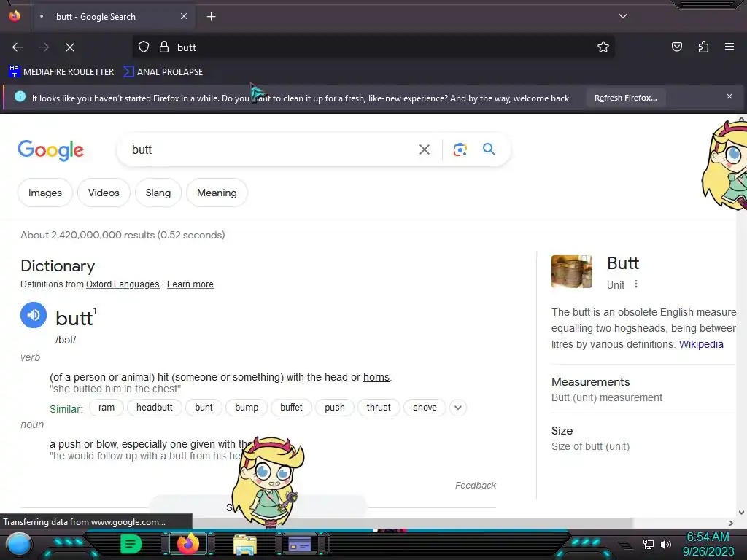Screen dimensions: 747x560
Task: Play the butt pronunciation audio
Action: pyautogui.click(x=34, y=315)
